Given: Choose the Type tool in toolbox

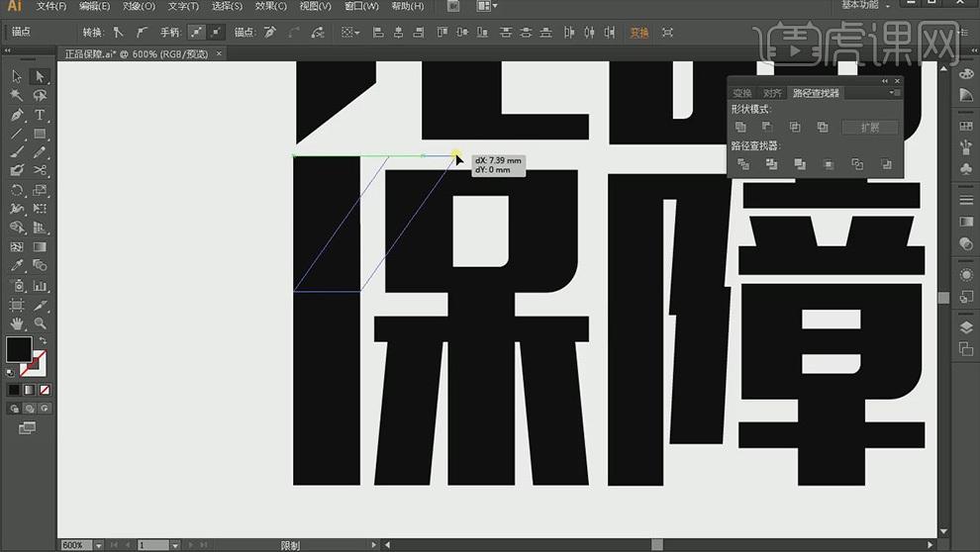Looking at the screenshot, I should [x=41, y=115].
